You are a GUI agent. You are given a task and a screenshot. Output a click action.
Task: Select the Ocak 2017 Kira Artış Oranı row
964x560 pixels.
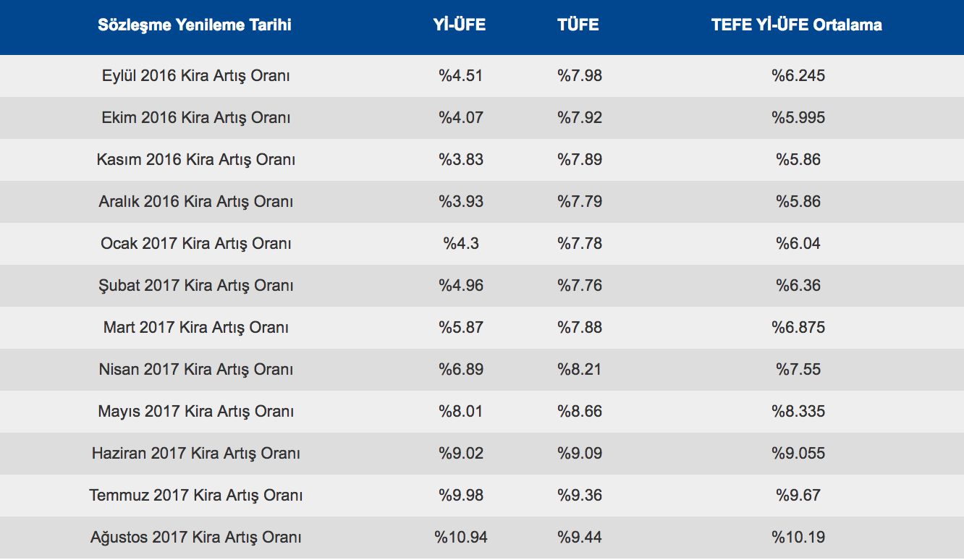tap(196, 244)
